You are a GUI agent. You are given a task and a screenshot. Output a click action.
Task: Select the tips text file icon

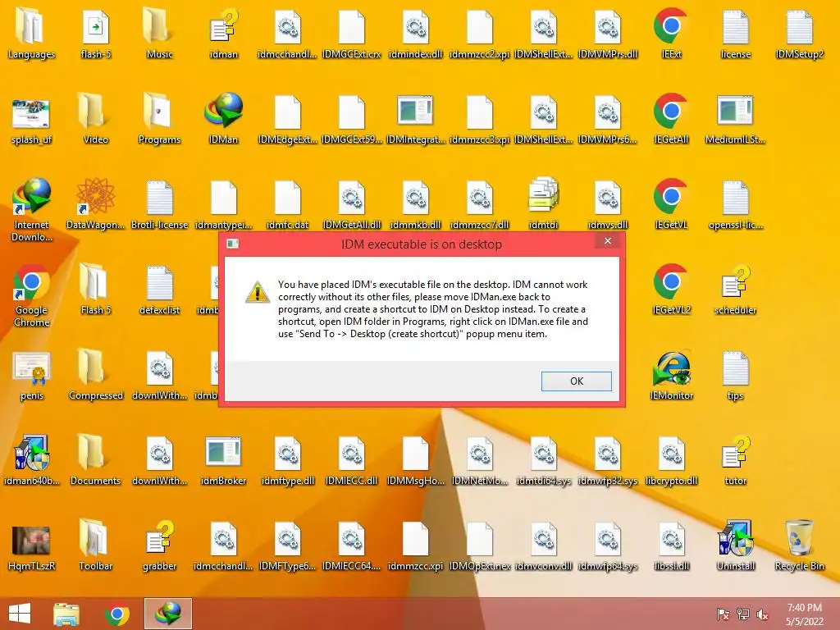coord(735,368)
